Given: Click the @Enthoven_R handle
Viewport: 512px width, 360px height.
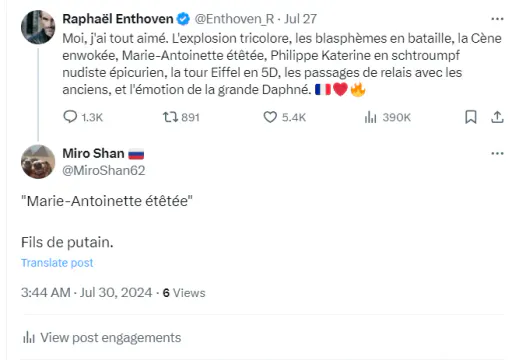Looking at the screenshot, I should [x=234, y=19].
